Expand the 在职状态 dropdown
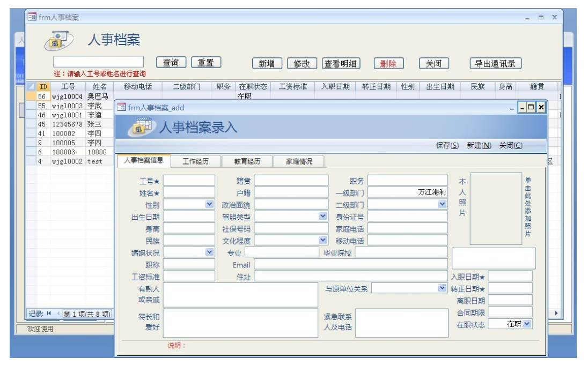588x365 pixels. [527, 324]
